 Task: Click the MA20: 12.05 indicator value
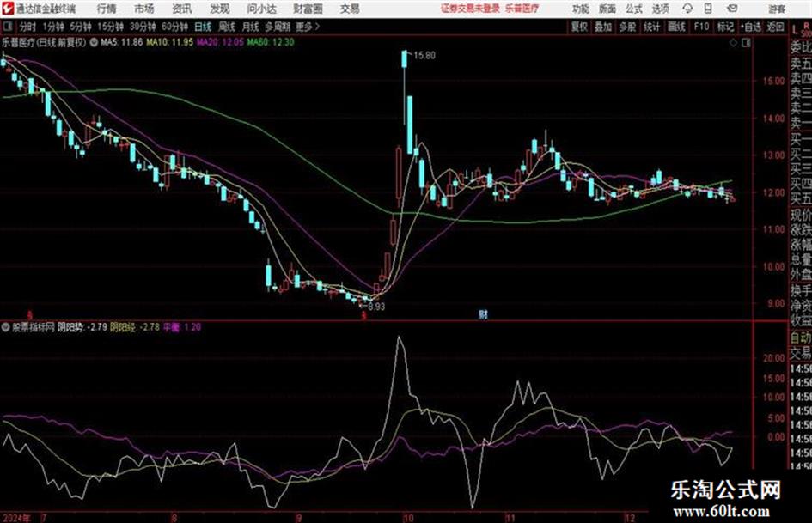tap(220, 42)
